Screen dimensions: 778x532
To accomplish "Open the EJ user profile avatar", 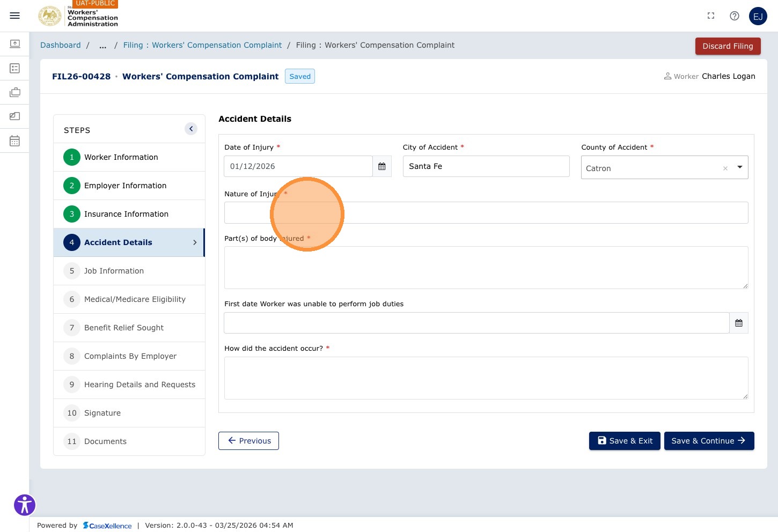I will (758, 16).
